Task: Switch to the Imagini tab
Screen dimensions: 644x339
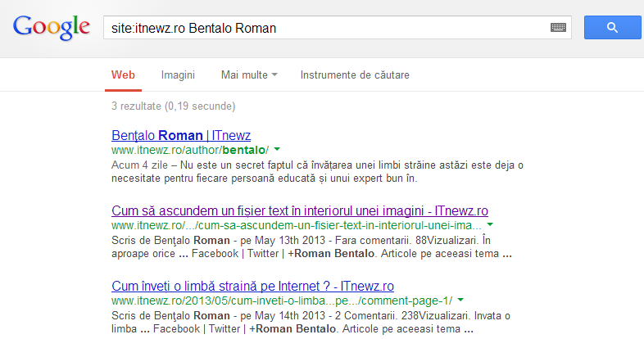Action: (178, 75)
